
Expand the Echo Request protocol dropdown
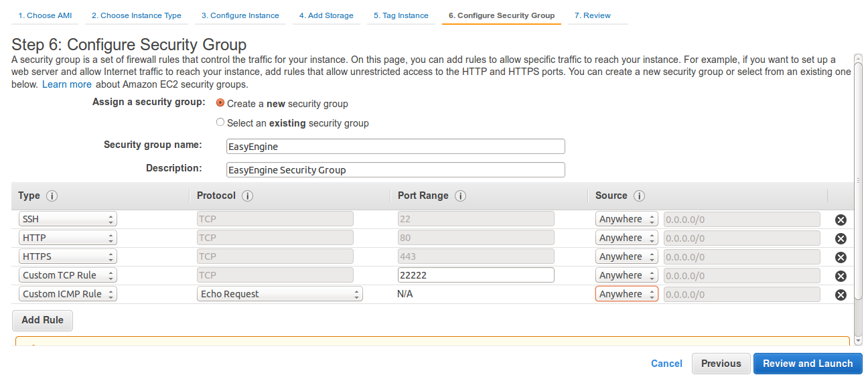click(x=280, y=294)
